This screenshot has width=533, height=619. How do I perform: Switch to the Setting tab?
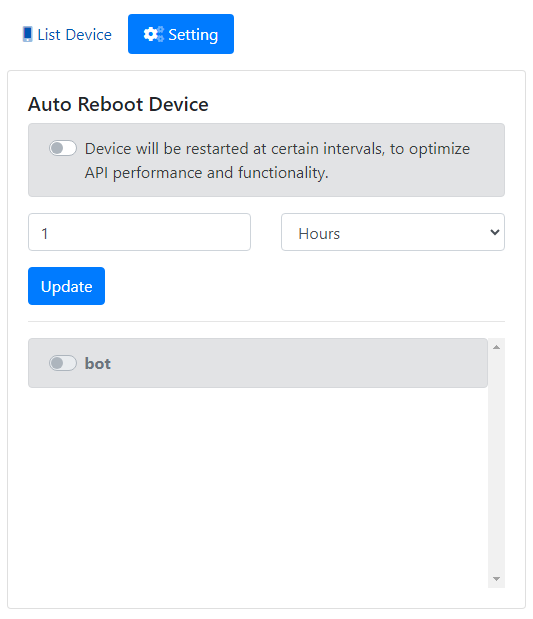tap(181, 34)
